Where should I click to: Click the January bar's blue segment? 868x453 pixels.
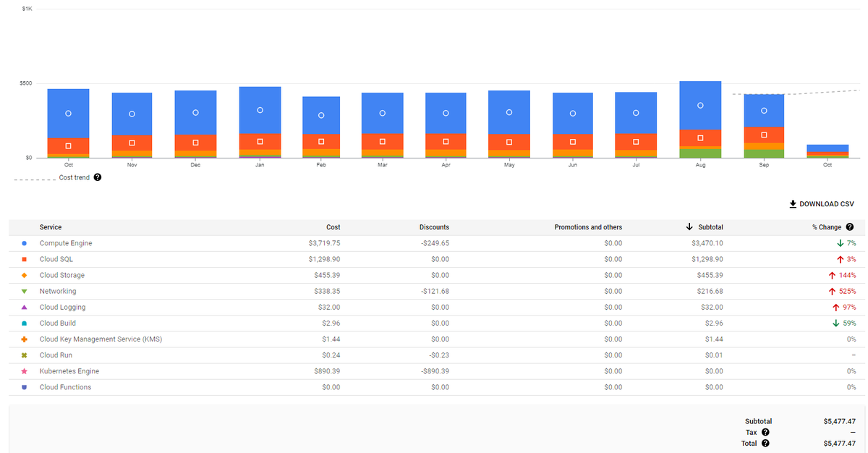[x=260, y=110]
